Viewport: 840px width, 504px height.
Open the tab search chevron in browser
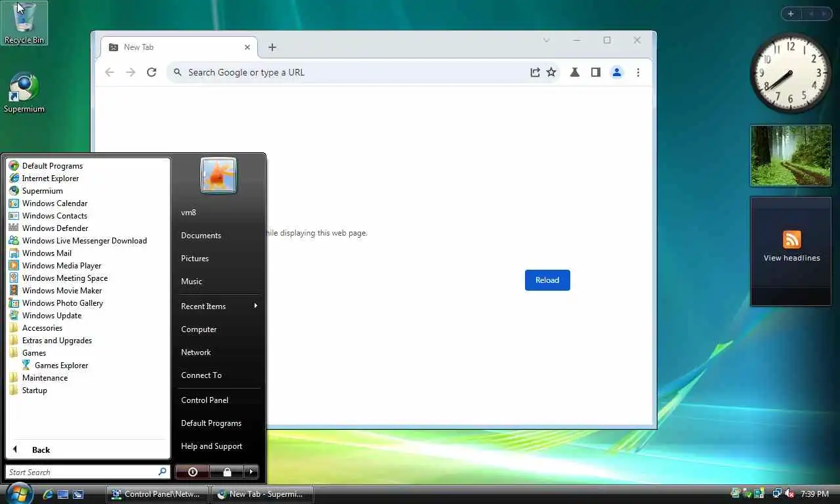[546, 40]
